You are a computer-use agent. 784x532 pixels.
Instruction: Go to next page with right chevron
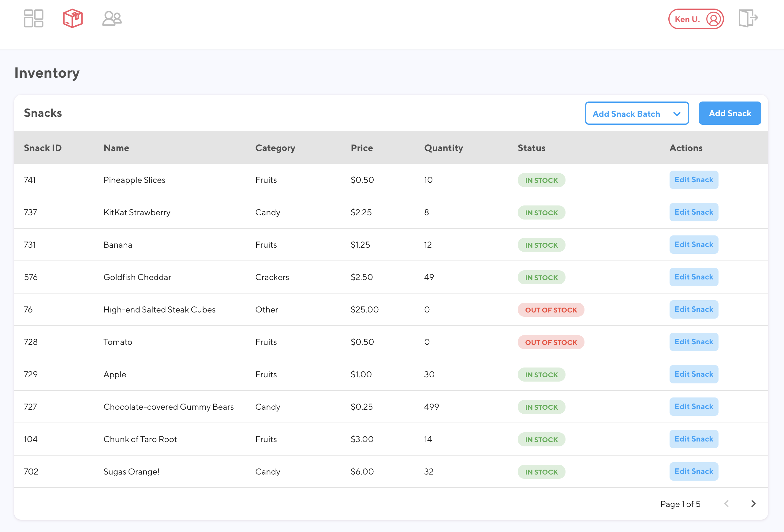753,504
